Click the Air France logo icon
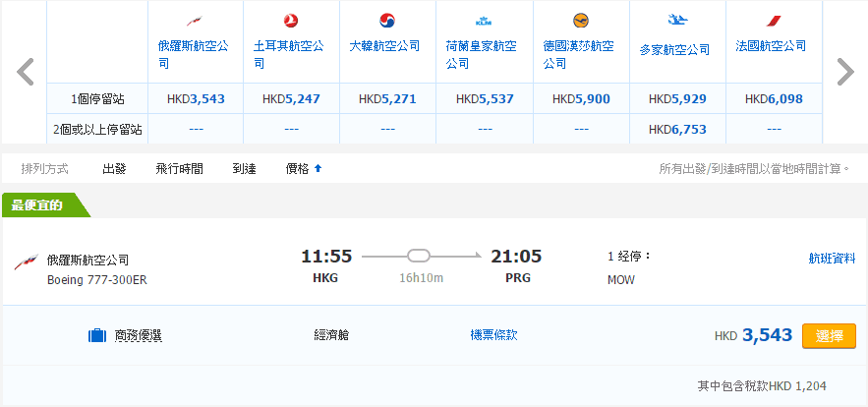Image resolution: width=868 pixels, height=407 pixels. 773,21
